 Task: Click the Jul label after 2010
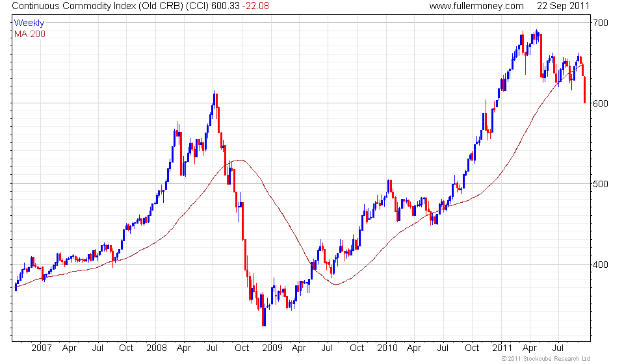click(x=443, y=348)
